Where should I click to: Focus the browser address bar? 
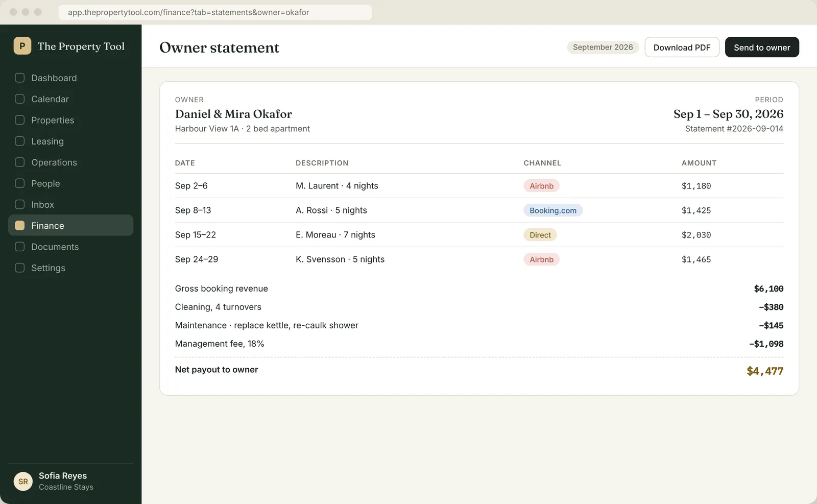point(215,12)
